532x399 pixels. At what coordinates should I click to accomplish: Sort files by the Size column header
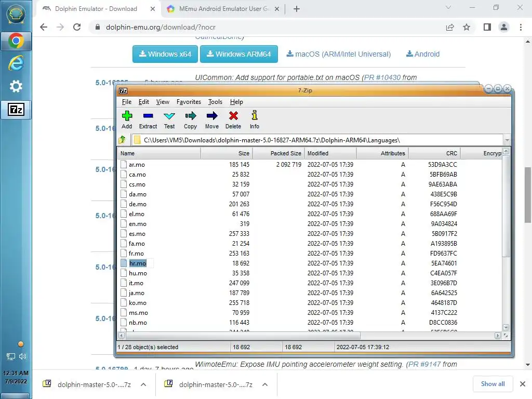(x=227, y=153)
